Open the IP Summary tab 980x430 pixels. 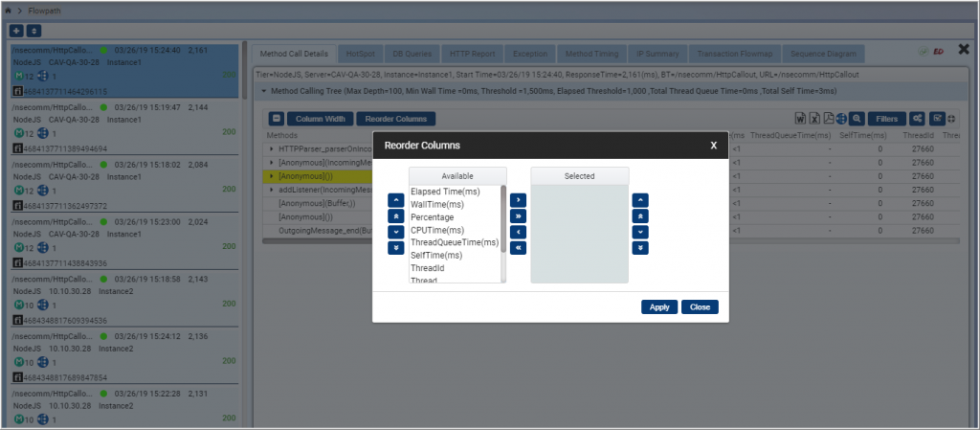coord(657,54)
